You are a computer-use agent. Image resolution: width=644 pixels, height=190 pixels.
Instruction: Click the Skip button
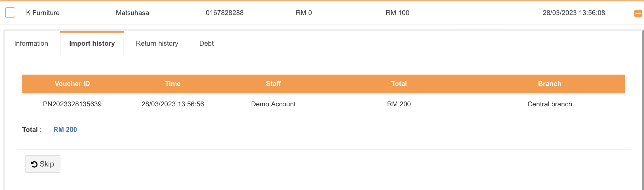43,164
